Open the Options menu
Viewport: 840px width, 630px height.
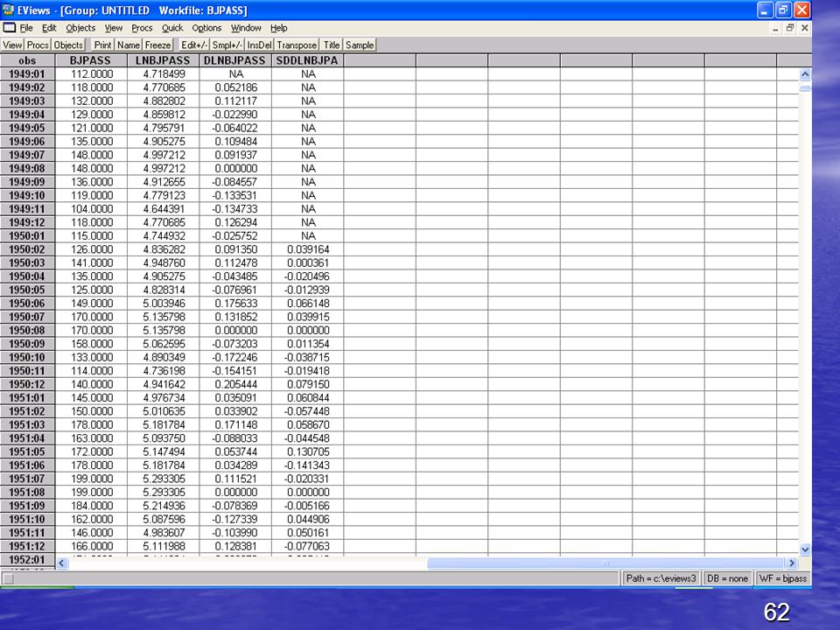tap(206, 28)
